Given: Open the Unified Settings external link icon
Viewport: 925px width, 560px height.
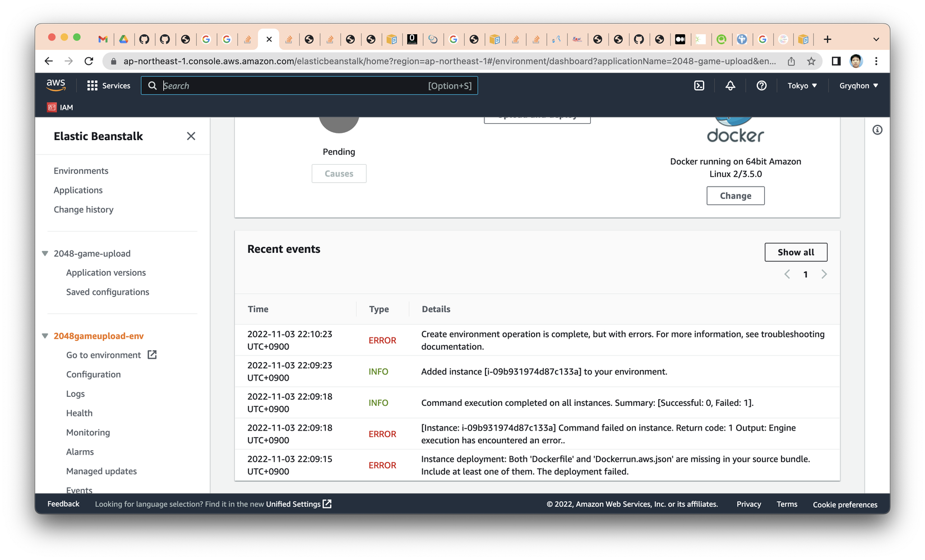Looking at the screenshot, I should [327, 504].
